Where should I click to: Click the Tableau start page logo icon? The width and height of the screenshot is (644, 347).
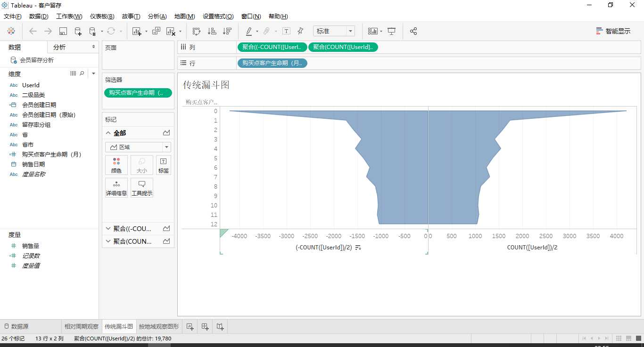tap(11, 31)
